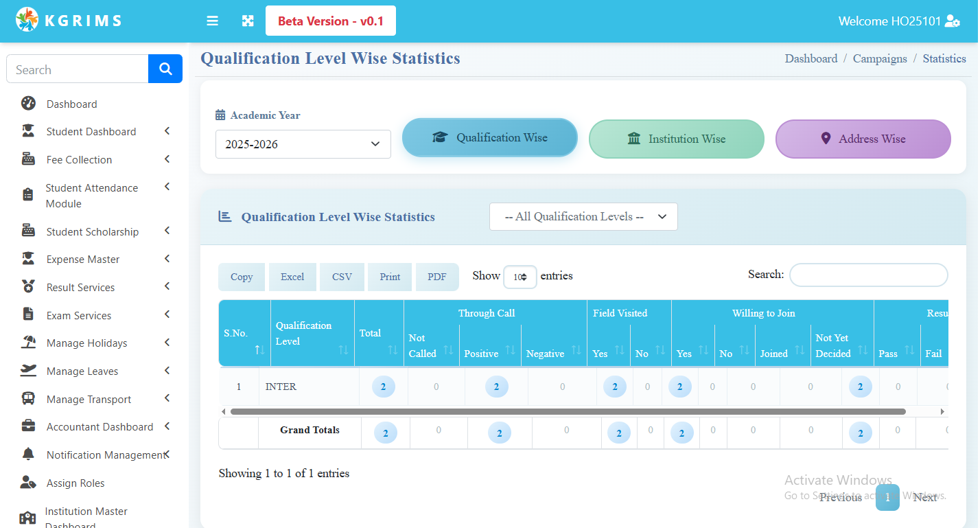Click the Manage Leaves plane icon

coord(28,371)
